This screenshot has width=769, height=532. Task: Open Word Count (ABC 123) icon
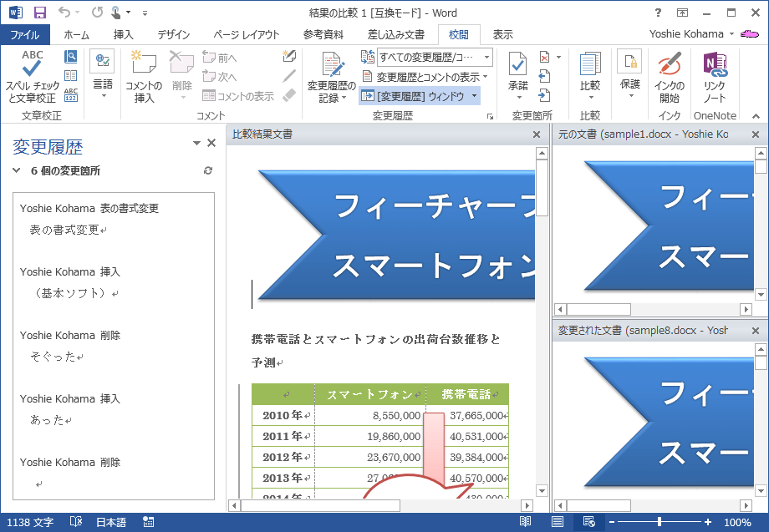pos(70,94)
